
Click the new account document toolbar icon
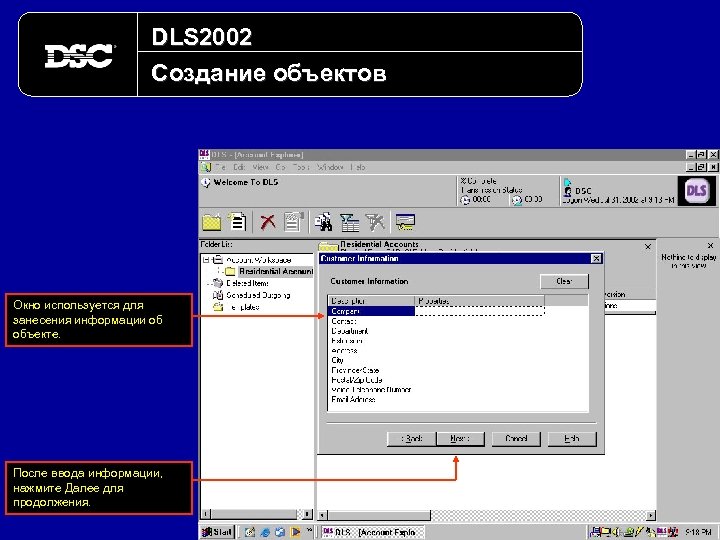237,222
